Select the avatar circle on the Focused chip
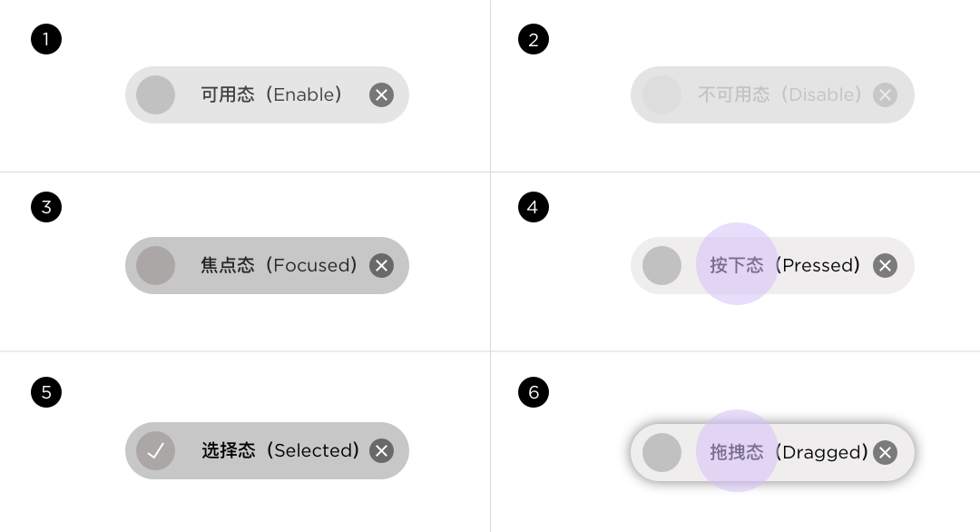Viewport: 980px width, 532px height. (156, 266)
